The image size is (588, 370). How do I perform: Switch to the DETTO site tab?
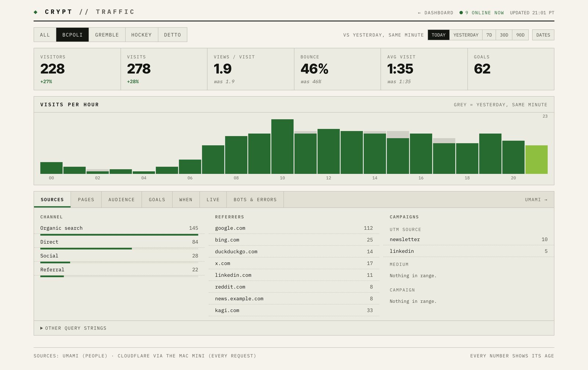click(172, 35)
